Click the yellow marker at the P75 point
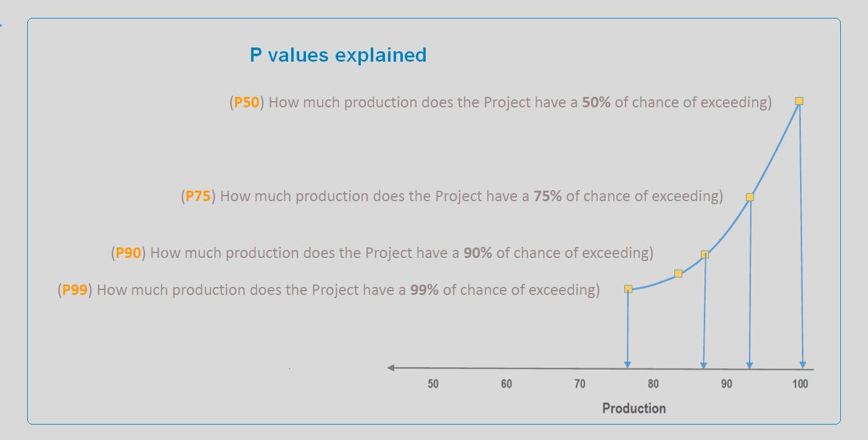 click(750, 197)
